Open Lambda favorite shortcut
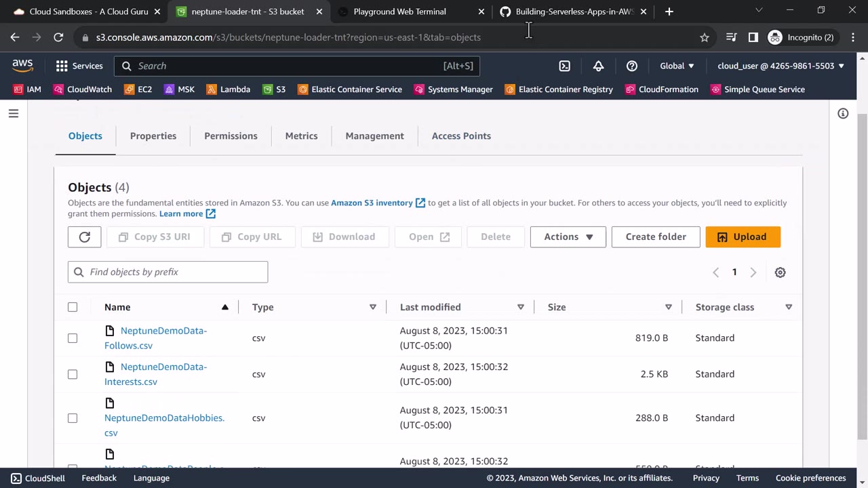Screen dimensions: 868x488 point(229,89)
